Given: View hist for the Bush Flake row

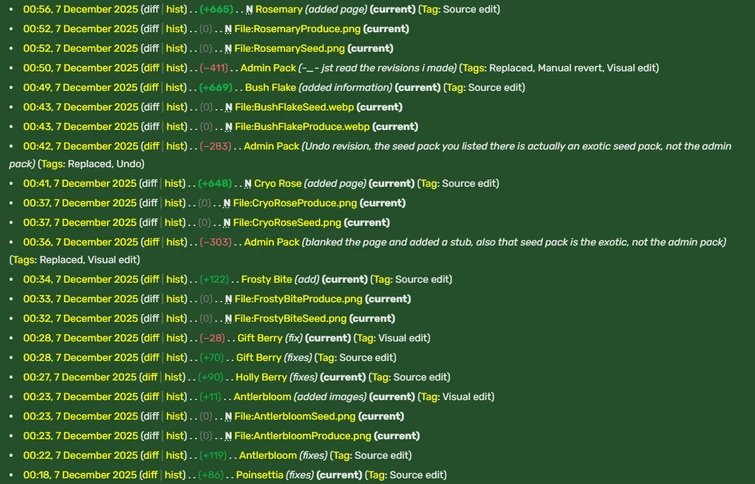Looking at the screenshot, I should click(x=175, y=88).
